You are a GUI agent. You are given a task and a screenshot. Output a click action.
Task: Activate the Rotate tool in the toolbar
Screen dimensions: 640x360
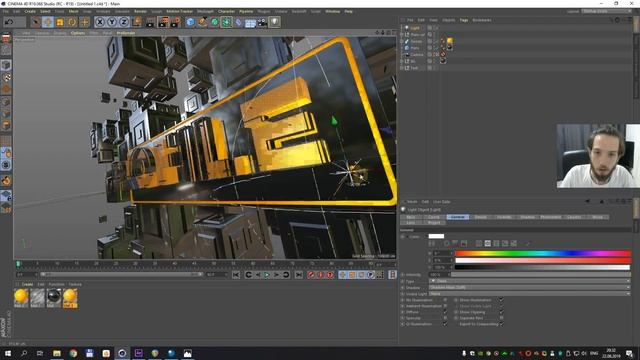click(72, 22)
